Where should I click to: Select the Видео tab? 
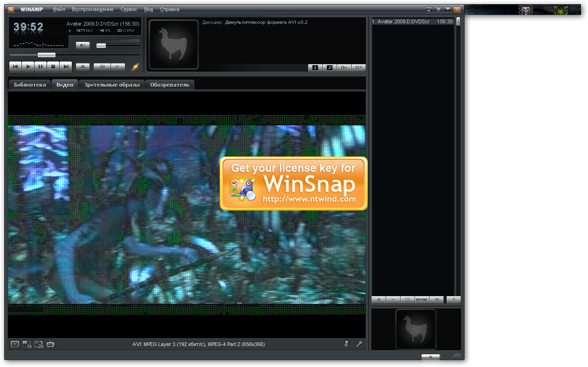[65, 85]
